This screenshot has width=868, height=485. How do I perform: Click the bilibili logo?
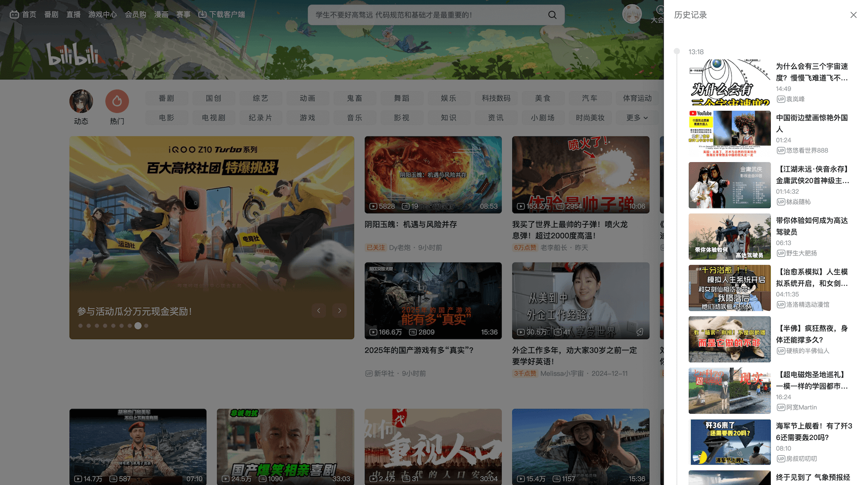[x=73, y=55]
